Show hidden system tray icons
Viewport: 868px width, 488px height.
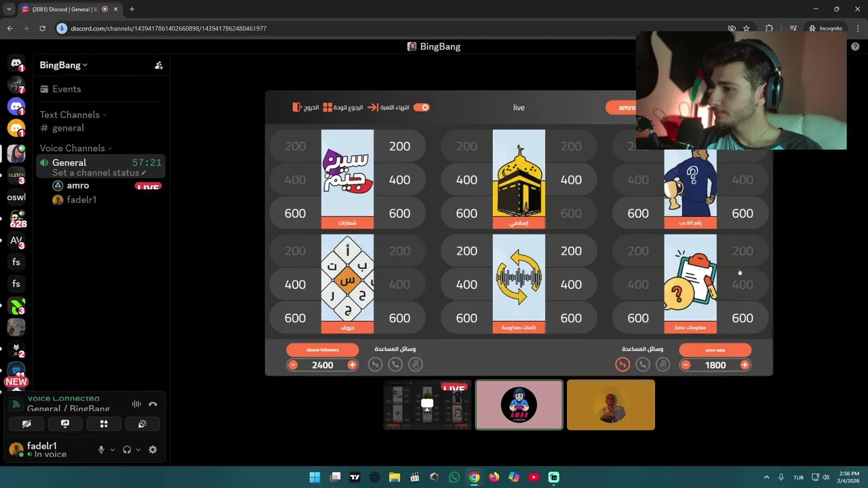pyautogui.click(x=766, y=477)
